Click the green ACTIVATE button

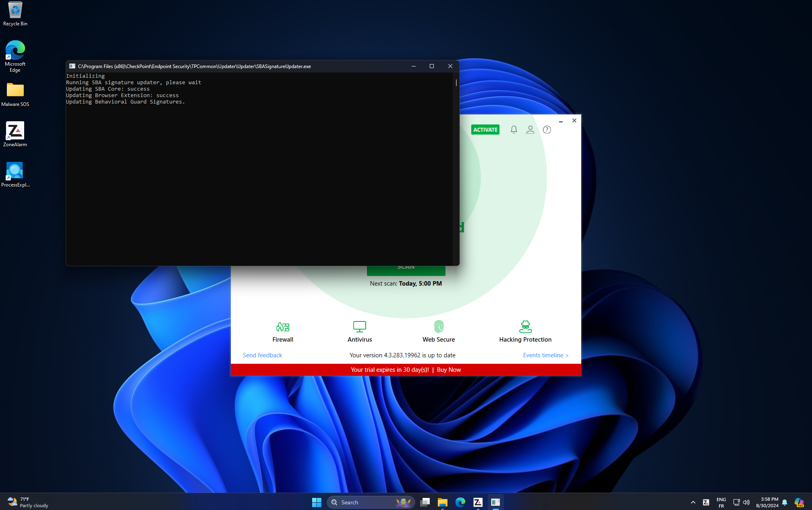(485, 130)
